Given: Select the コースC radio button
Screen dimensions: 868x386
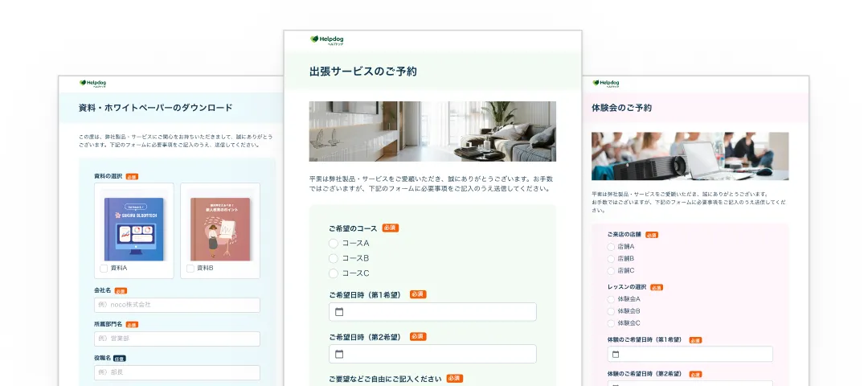Looking at the screenshot, I should coord(334,273).
